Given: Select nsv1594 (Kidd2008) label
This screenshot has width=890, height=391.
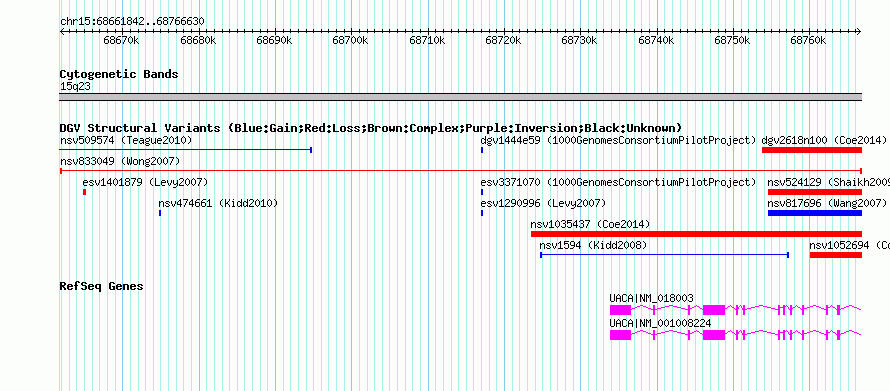Looking at the screenshot, I should (593, 245).
